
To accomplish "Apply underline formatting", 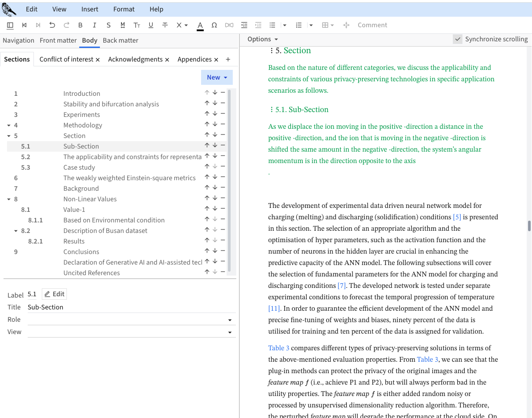I will (x=151, y=25).
